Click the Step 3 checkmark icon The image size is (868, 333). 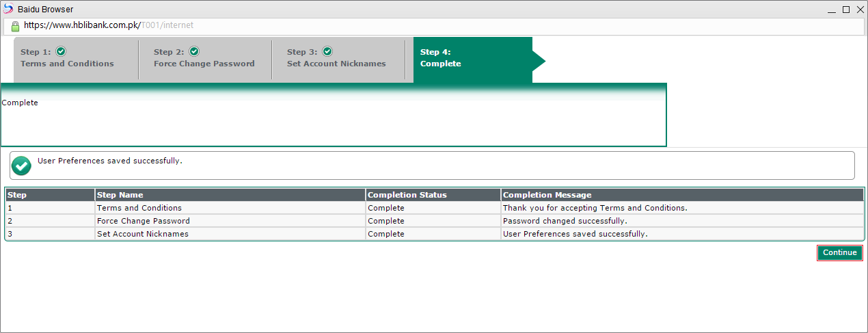pyautogui.click(x=327, y=51)
